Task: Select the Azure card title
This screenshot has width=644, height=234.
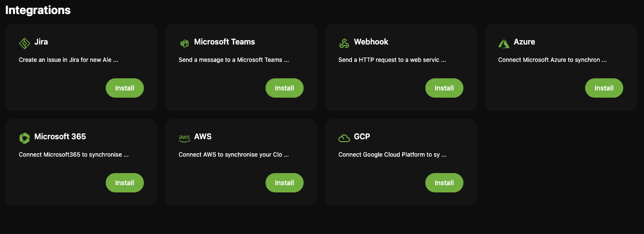Action: coord(524,42)
